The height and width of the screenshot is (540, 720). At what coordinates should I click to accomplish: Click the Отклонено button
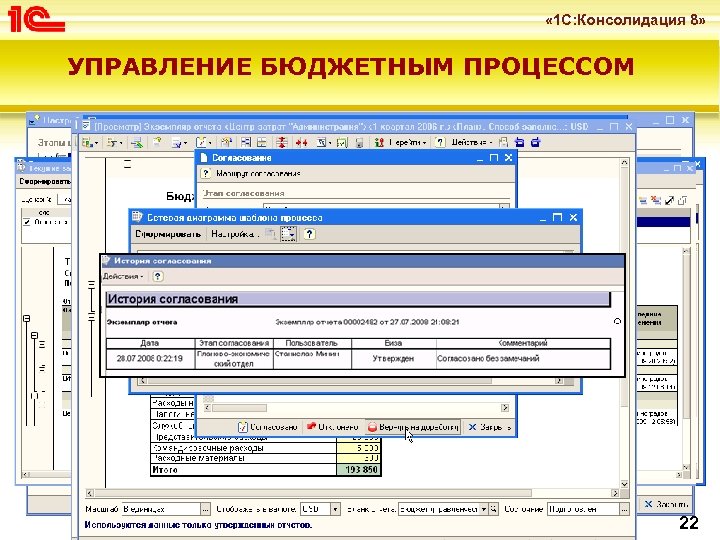click(332, 427)
